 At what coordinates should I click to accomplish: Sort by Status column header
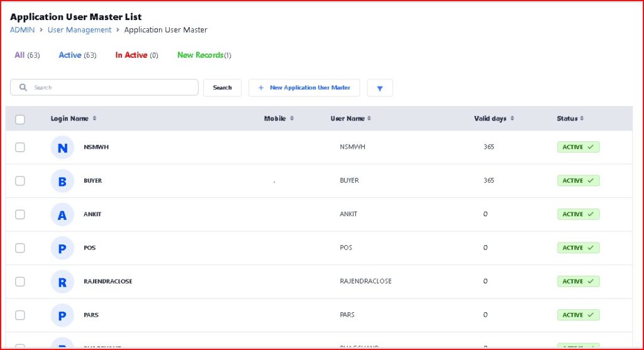click(x=570, y=119)
